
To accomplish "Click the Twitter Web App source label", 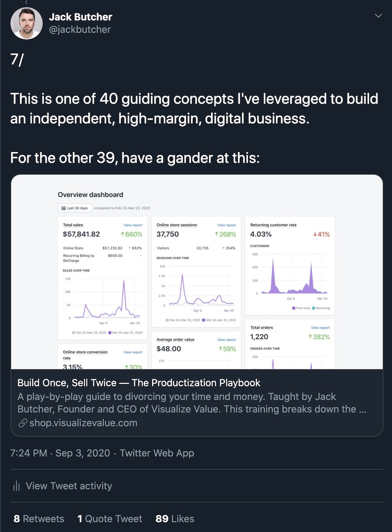I will (x=157, y=453).
